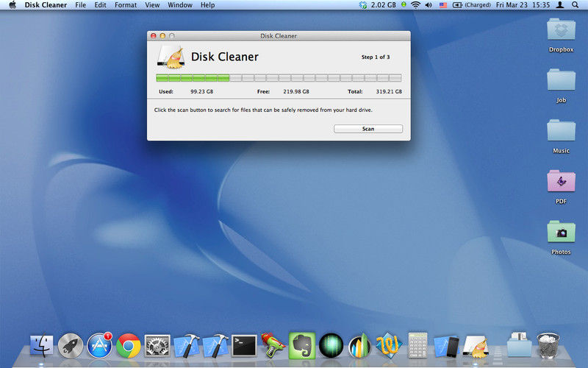The image size is (588, 368).
Task: Open the File menu
Action: coord(80,5)
